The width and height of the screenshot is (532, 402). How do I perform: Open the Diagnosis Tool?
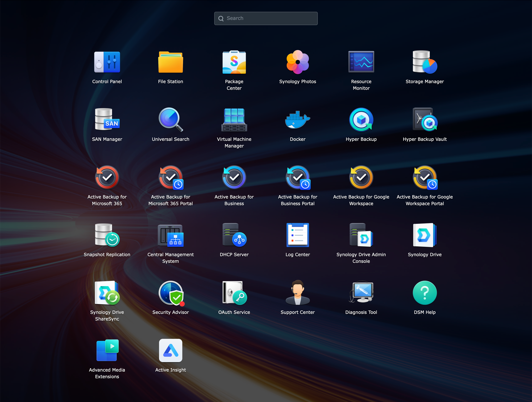361,292
